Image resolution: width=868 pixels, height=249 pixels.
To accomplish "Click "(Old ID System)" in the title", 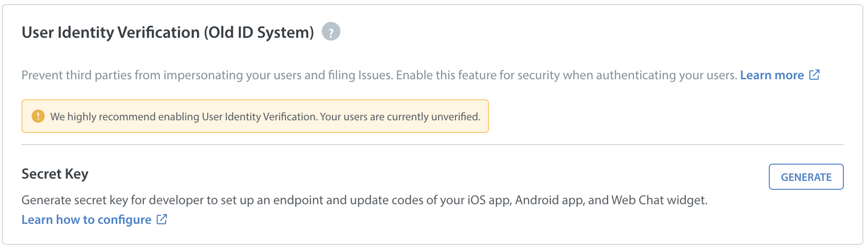I will 259,33.
